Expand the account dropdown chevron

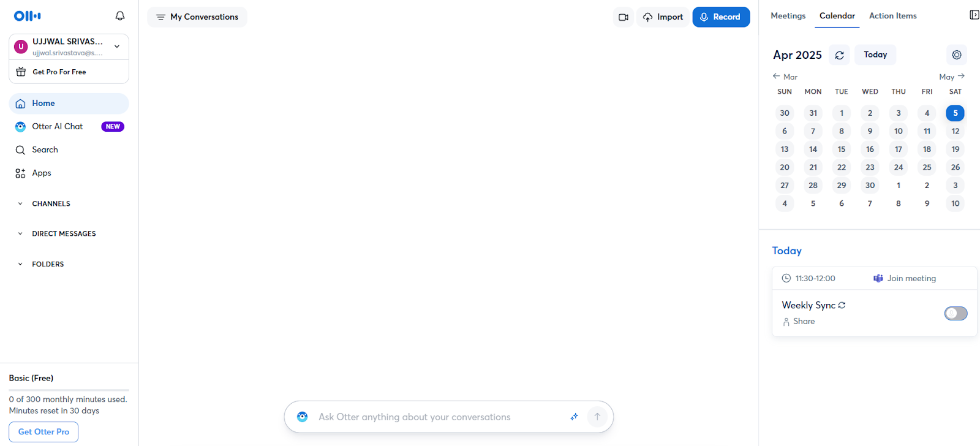(x=117, y=47)
